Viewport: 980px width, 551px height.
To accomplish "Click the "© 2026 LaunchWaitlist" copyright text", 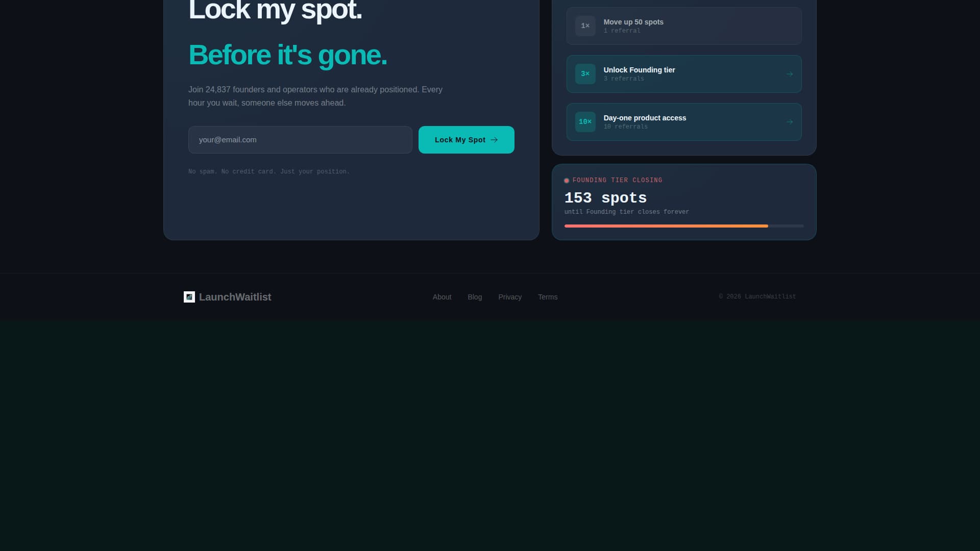I will (757, 296).
